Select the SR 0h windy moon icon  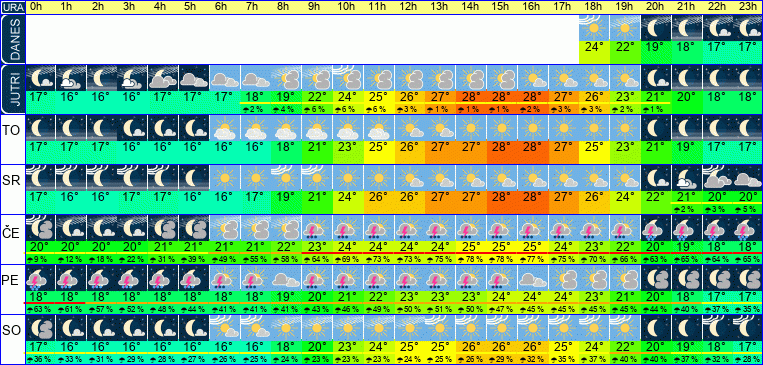tap(40, 178)
